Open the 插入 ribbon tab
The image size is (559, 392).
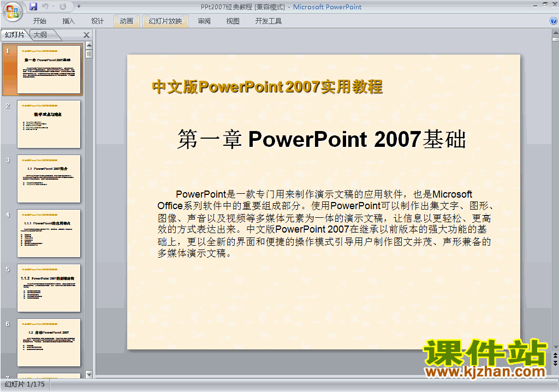point(68,21)
